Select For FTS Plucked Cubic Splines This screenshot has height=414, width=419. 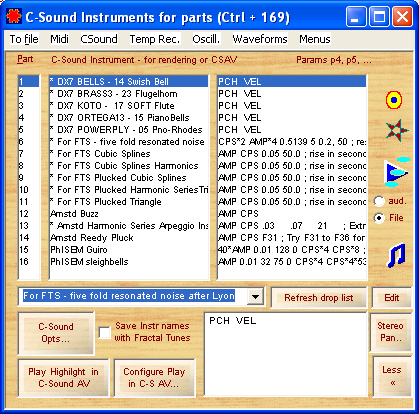[x=129, y=178]
